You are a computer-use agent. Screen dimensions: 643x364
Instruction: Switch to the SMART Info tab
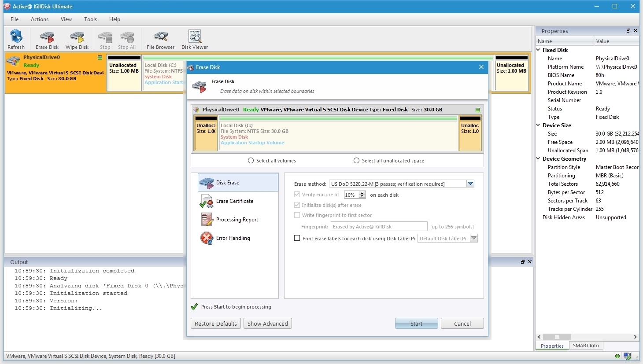pos(586,346)
